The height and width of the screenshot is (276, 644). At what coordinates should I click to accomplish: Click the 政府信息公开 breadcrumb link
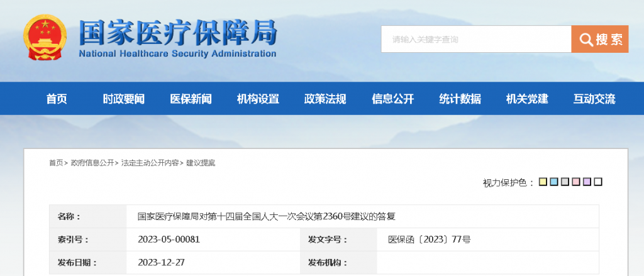pos(92,163)
